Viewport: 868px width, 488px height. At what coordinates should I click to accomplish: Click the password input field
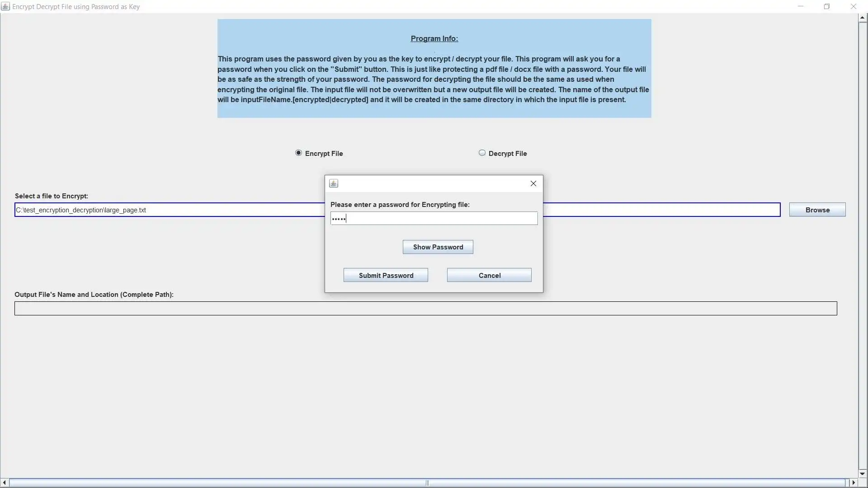point(434,219)
